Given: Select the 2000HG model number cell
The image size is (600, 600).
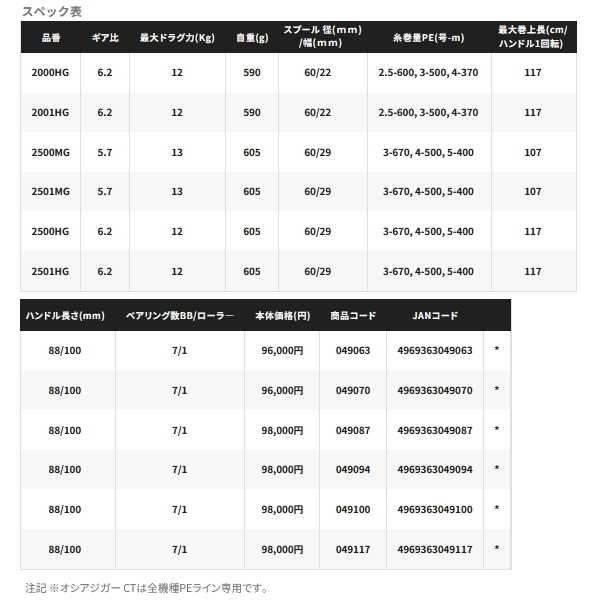Looking at the screenshot, I should point(50,73).
